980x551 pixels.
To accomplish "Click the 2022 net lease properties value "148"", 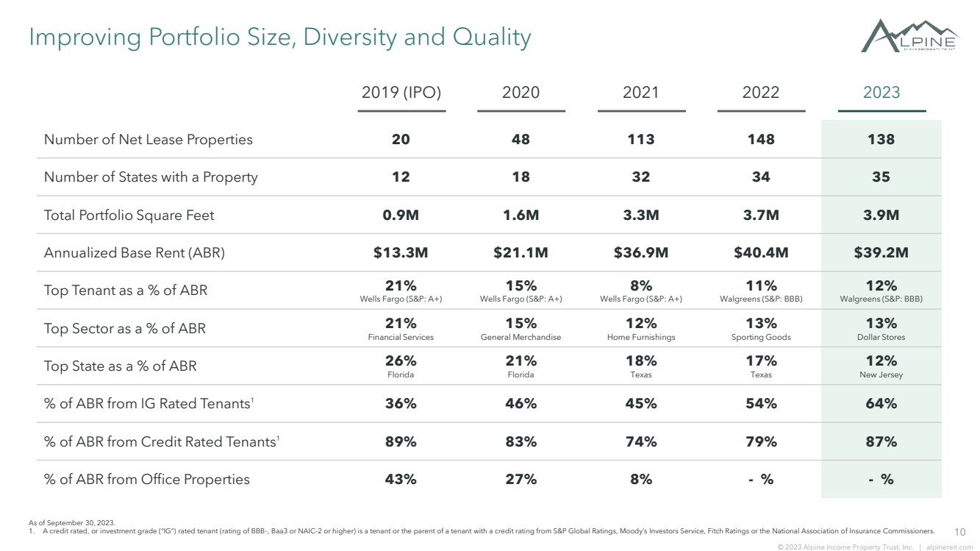I will 761,139.
